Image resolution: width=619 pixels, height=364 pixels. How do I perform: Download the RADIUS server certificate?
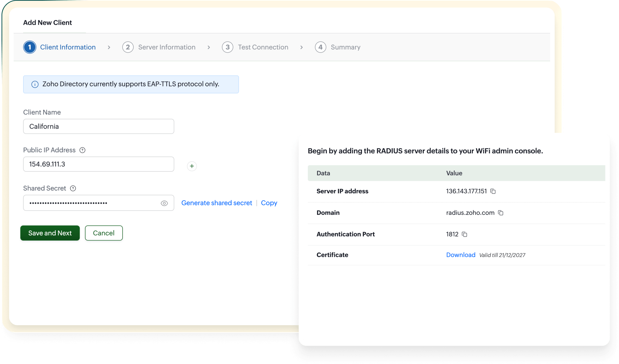(461, 255)
